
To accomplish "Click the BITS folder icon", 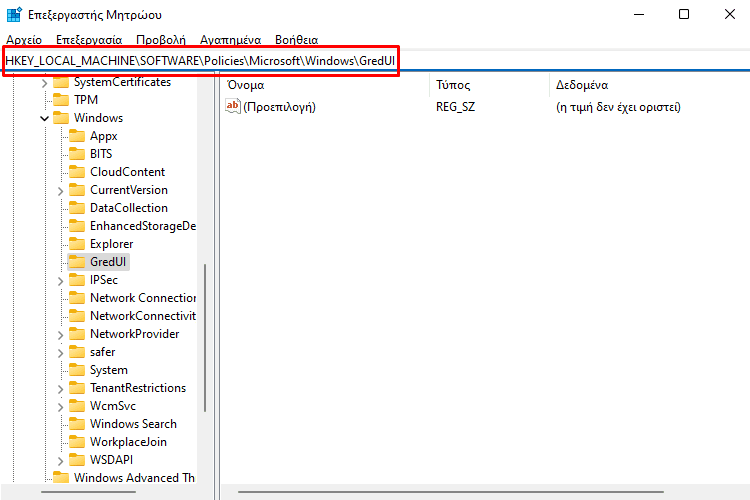I will [x=77, y=154].
